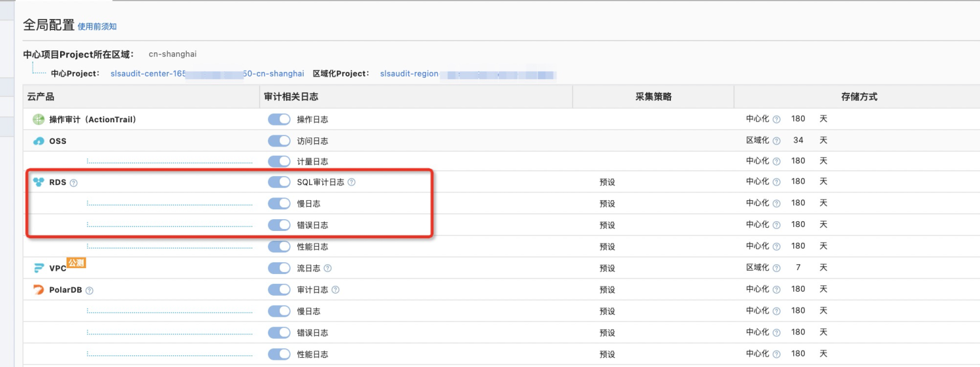980x367 pixels.
Task: Click the VPC product icon
Action: [x=39, y=268]
